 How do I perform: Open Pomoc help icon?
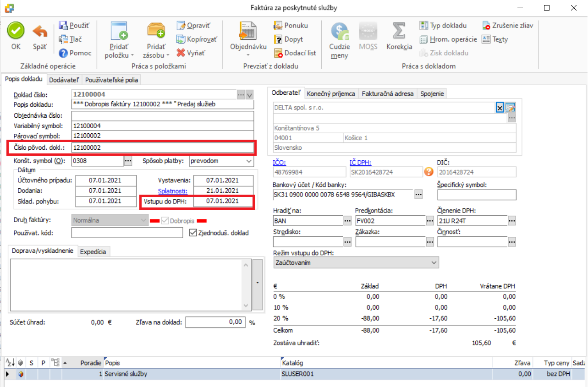63,53
